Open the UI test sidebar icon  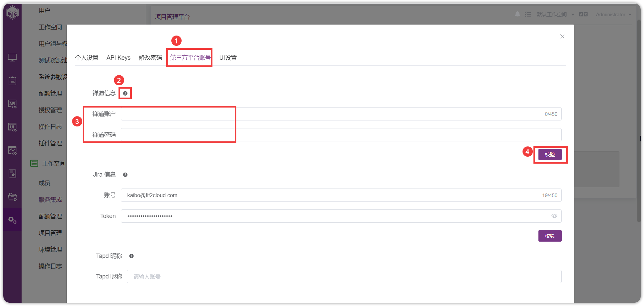(x=12, y=127)
